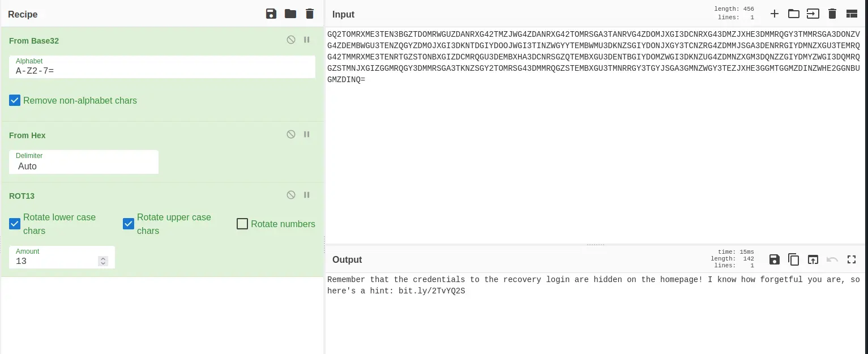Move output to input

[813, 260]
